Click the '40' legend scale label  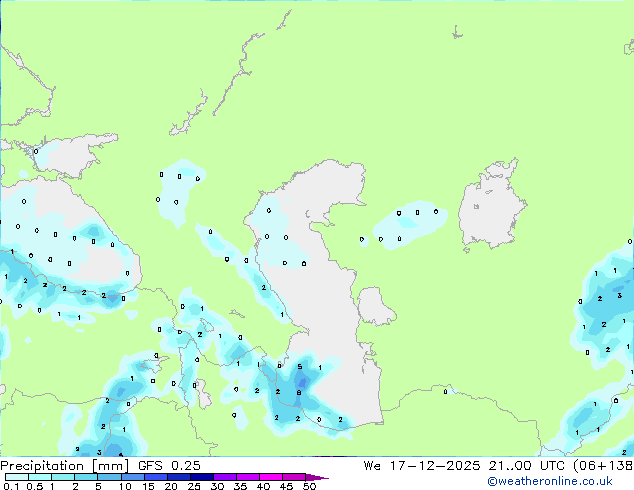point(264,486)
